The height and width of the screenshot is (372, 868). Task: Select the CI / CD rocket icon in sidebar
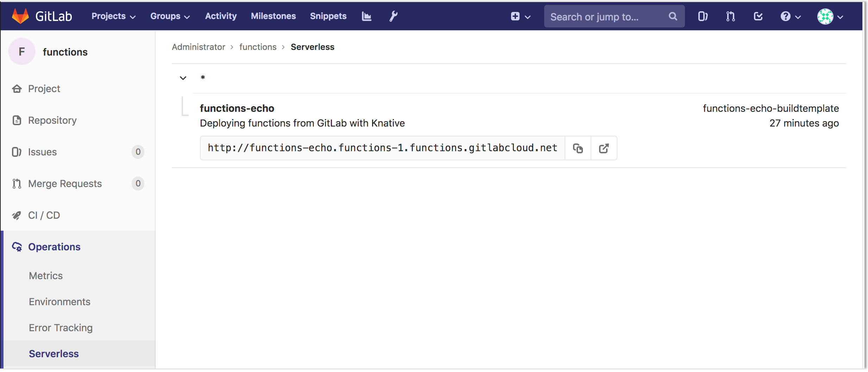point(17,215)
